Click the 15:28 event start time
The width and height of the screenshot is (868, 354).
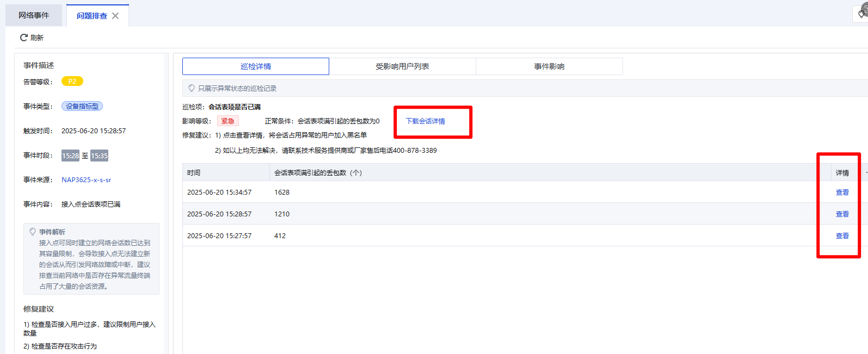70,156
